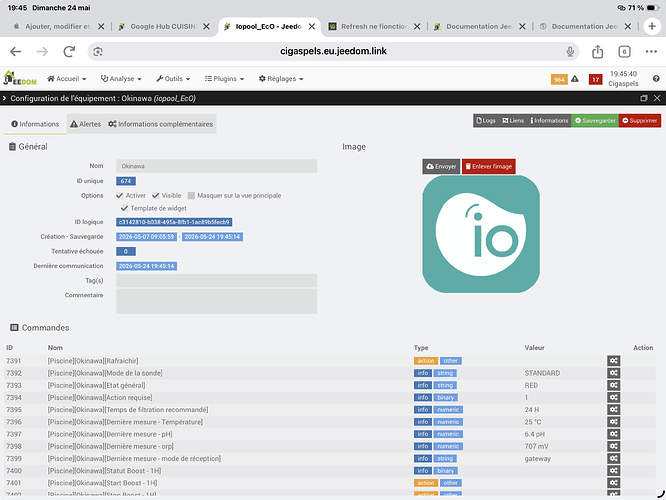Image resolution: width=666 pixels, height=500 pixels.
Task: Close the Google Hub CUISINE browser tab
Action: pos(206,26)
